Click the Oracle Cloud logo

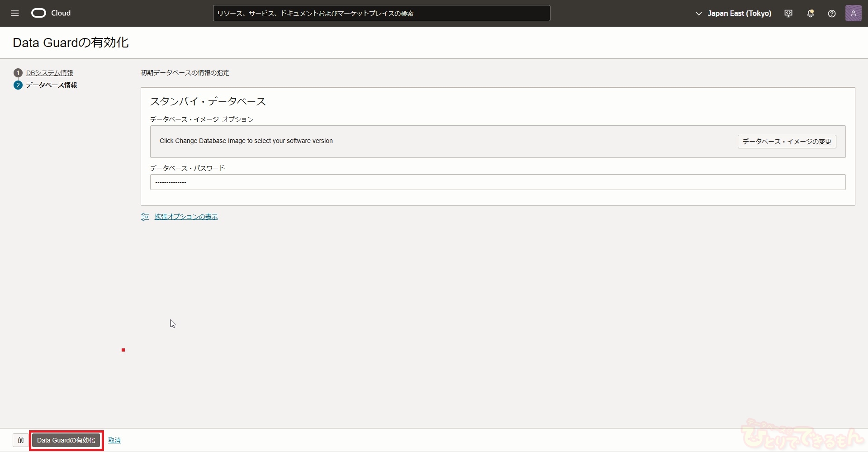point(38,13)
